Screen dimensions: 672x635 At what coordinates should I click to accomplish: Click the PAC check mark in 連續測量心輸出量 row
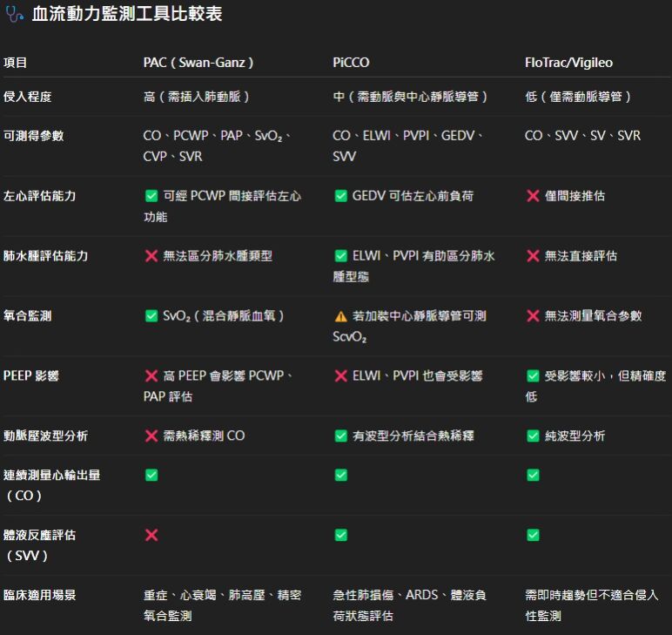151,475
